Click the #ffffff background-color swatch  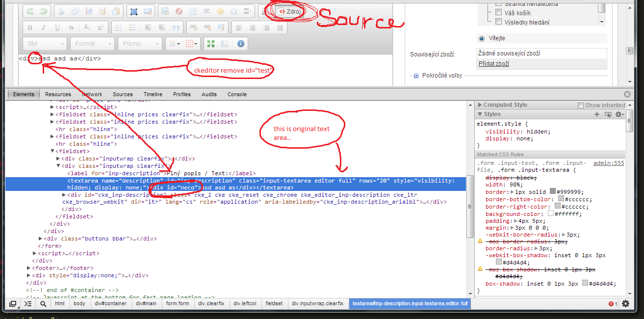pos(550,214)
